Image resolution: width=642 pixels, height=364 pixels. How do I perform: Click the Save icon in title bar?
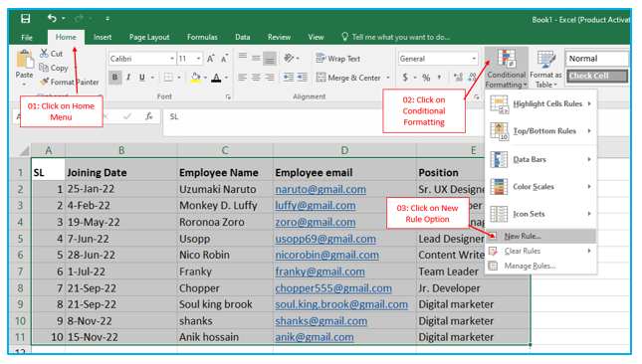[x=26, y=19]
